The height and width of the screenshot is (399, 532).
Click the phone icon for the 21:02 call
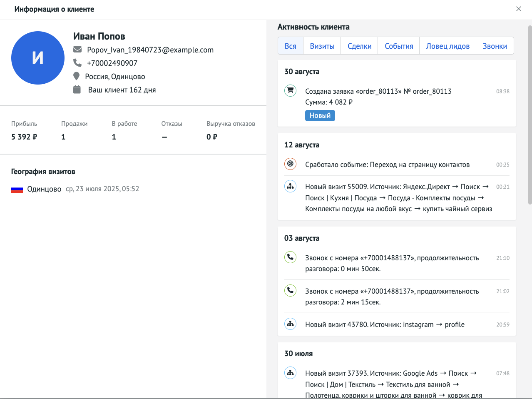pos(290,290)
